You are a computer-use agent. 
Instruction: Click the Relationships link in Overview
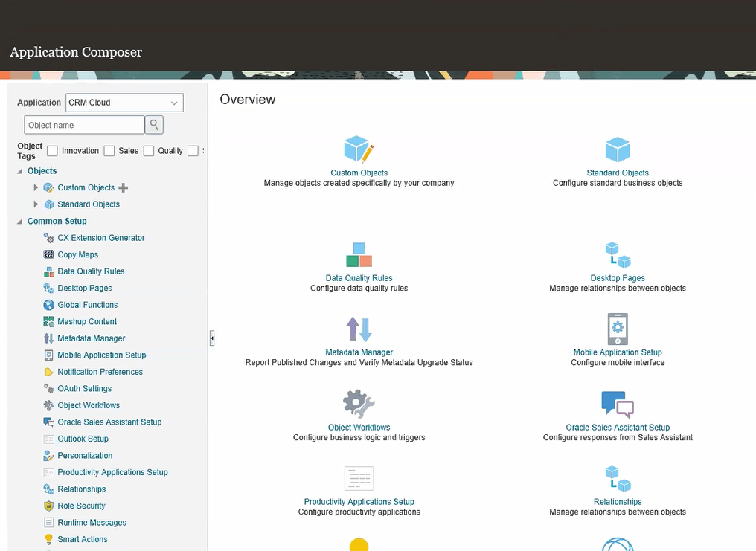coord(618,501)
